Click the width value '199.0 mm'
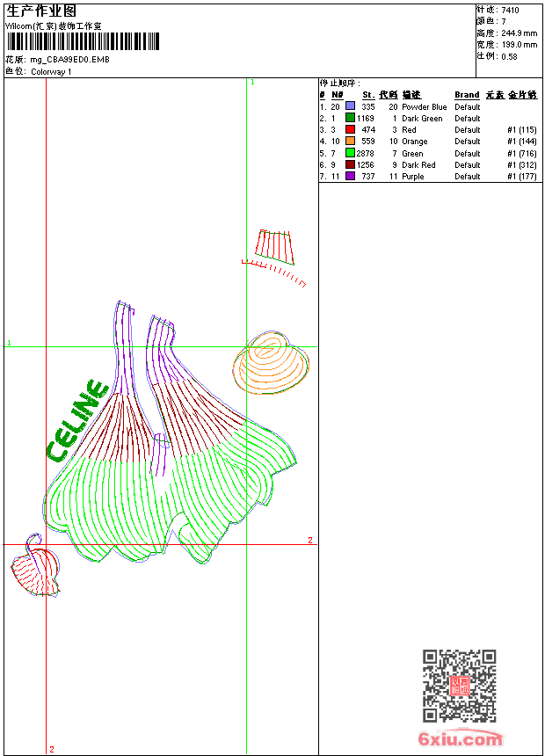Image resolution: width=545 pixels, height=756 pixels. (519, 45)
